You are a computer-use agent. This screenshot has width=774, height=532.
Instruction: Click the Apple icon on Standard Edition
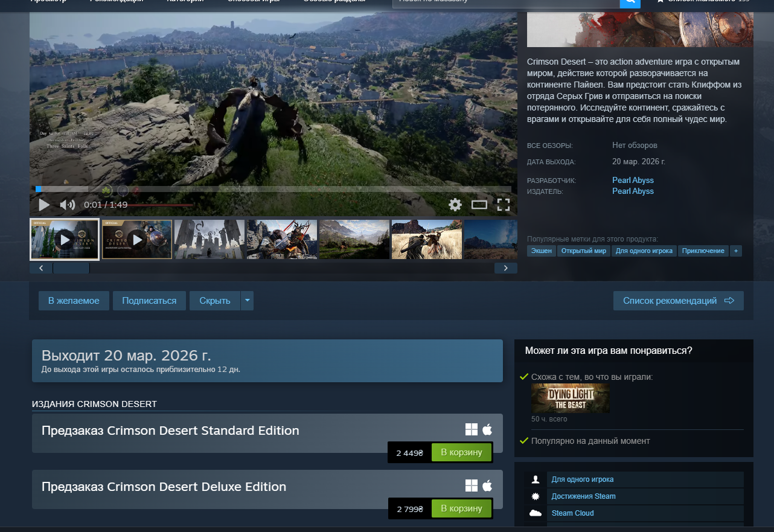pos(487,429)
